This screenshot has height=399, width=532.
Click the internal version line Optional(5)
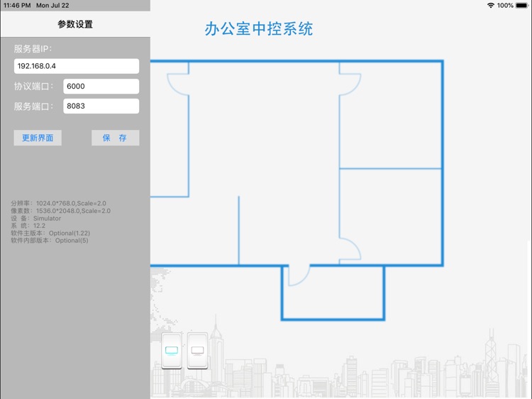click(x=50, y=241)
